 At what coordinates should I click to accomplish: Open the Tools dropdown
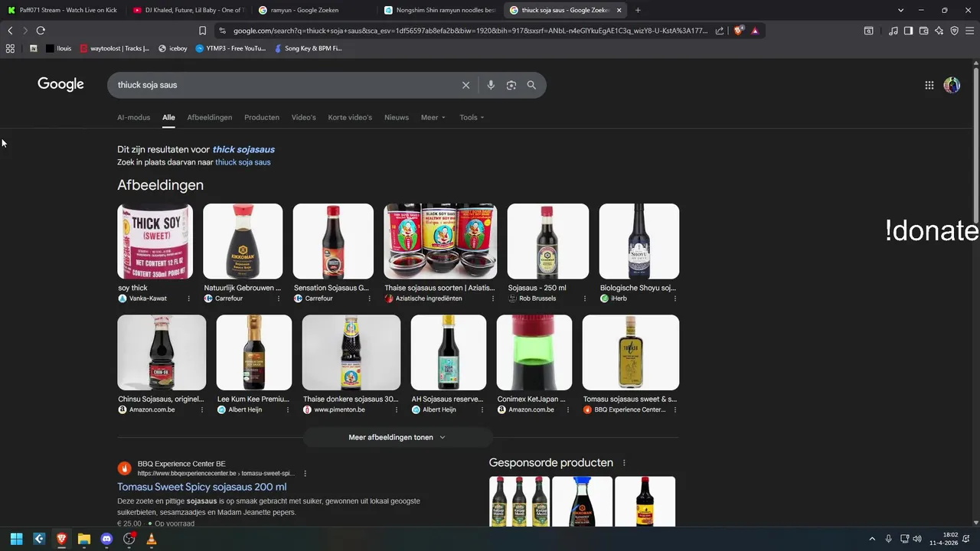point(472,117)
